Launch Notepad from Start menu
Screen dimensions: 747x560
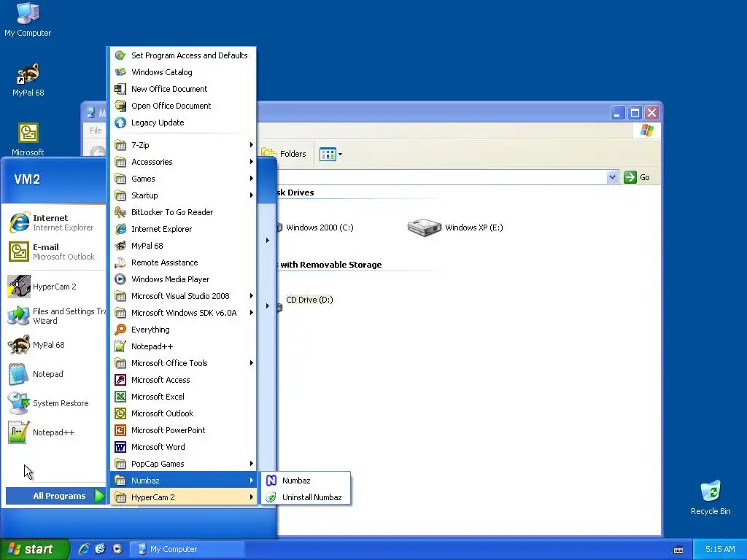click(55, 374)
